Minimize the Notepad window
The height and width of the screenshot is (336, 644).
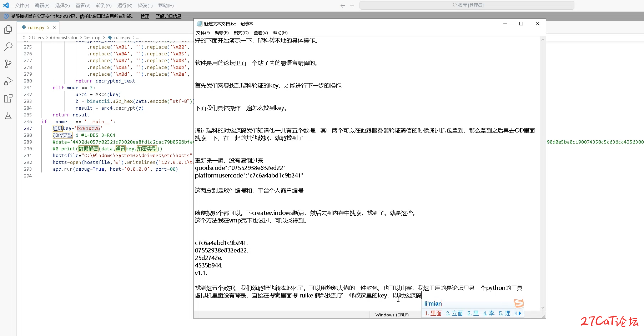pyautogui.click(x=505, y=24)
